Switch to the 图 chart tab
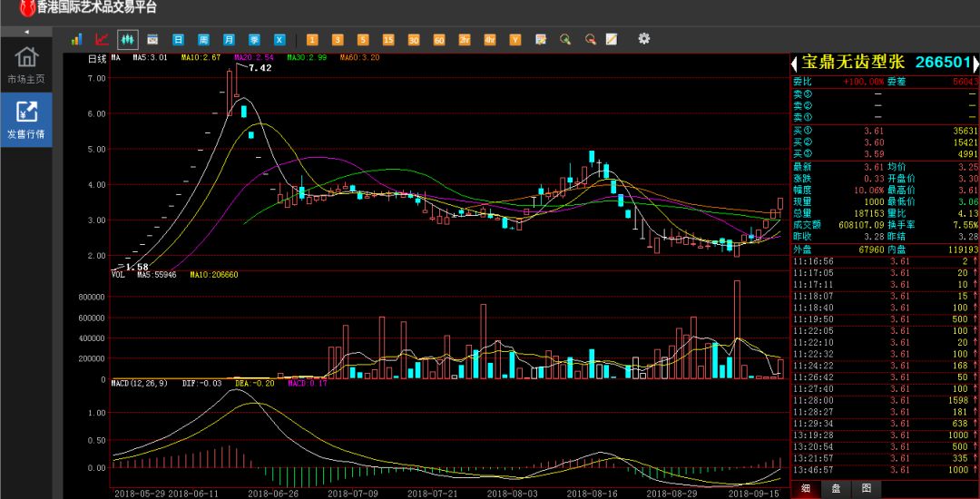The width and height of the screenshot is (980, 499). pos(867,488)
